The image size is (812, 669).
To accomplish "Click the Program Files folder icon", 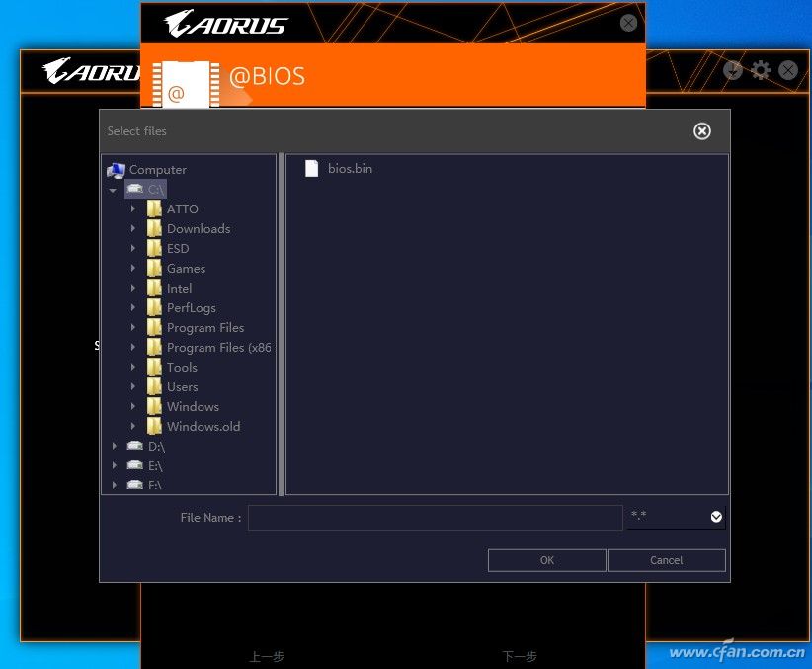I will click(154, 327).
